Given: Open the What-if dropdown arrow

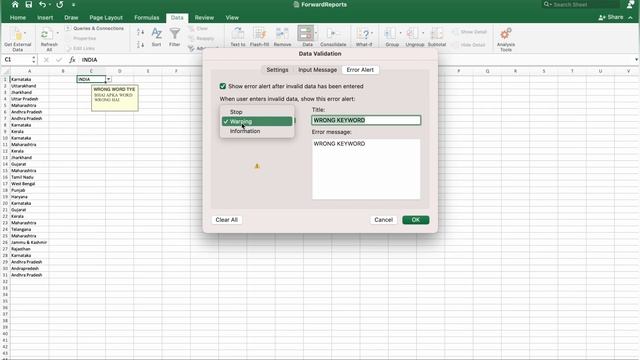Looking at the screenshot, I should (372, 33).
